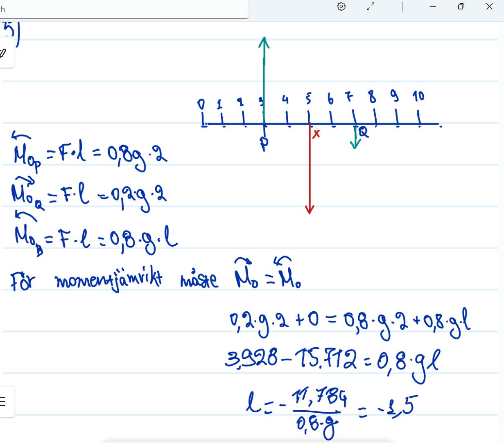Image resolution: width=504 pixels, height=443 pixels.
Task: Open the page list icon at bottom left
Action: [3, 401]
